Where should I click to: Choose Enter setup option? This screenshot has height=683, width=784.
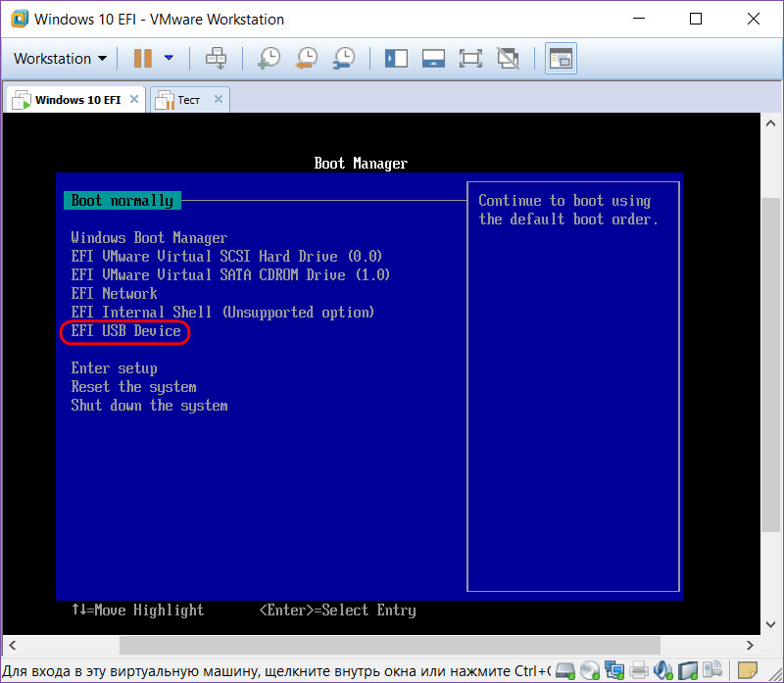click(x=114, y=368)
